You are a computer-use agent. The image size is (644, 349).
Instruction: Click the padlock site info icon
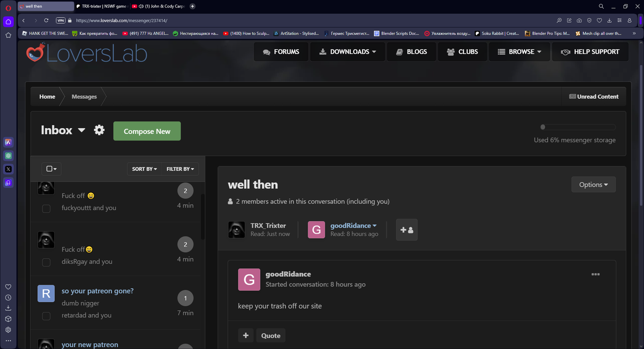tap(70, 21)
